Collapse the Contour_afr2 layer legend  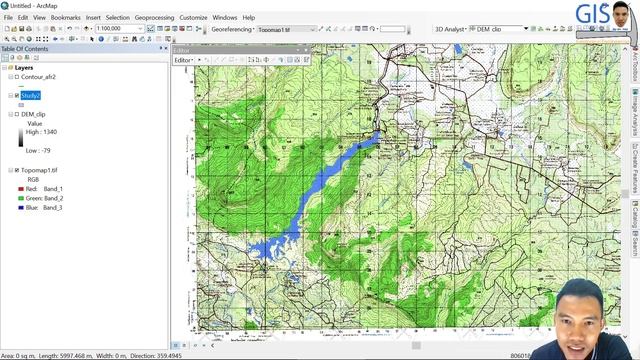(11, 77)
